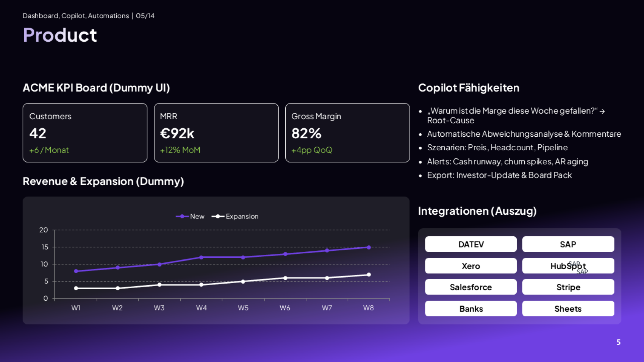Click the DATEV integration button

[470, 244]
